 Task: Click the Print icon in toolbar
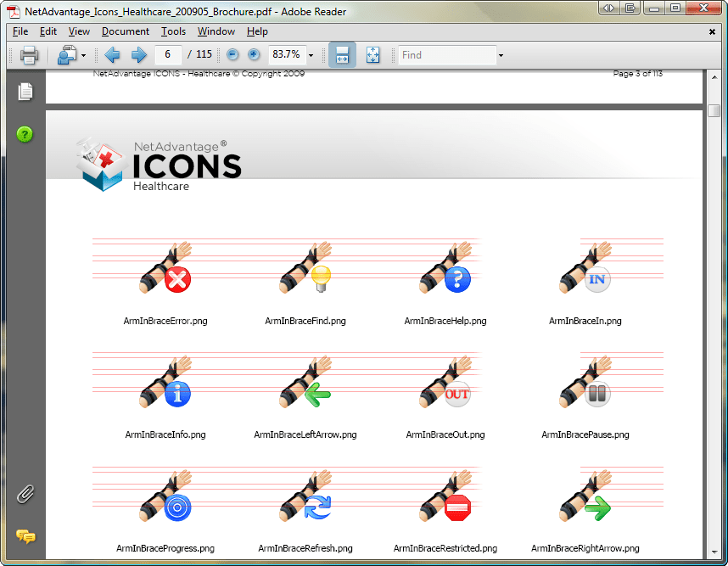pyautogui.click(x=29, y=55)
